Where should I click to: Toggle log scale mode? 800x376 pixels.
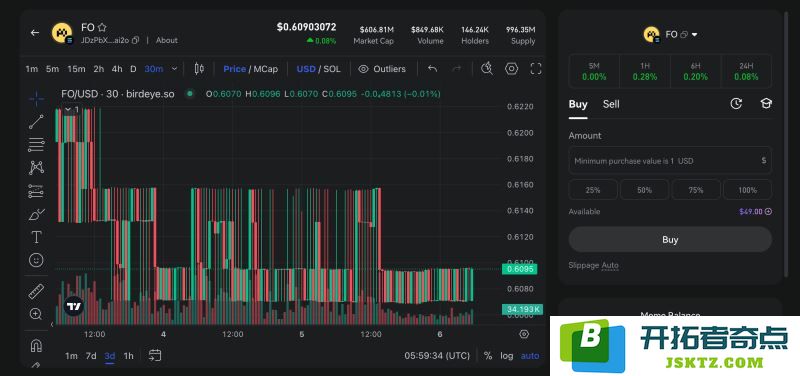(507, 356)
